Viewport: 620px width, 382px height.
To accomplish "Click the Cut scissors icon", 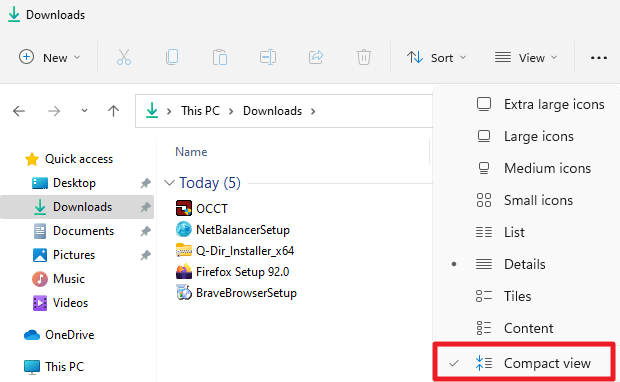I will pyautogui.click(x=124, y=57).
